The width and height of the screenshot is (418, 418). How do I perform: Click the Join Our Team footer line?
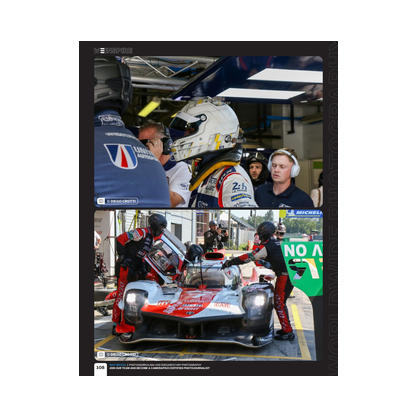click(x=159, y=368)
